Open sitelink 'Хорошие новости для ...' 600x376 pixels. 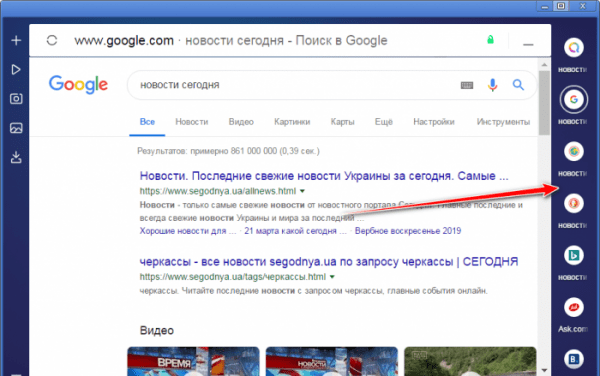tap(188, 231)
